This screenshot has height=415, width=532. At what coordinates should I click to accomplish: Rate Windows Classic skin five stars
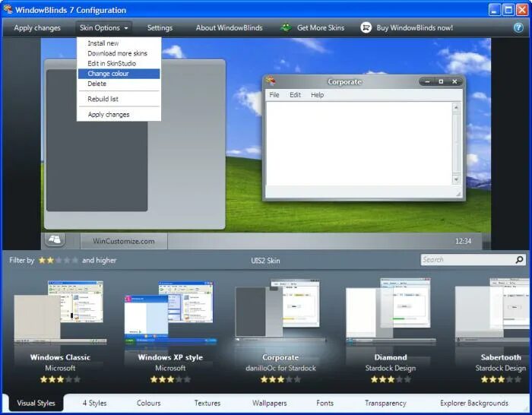[77, 379]
